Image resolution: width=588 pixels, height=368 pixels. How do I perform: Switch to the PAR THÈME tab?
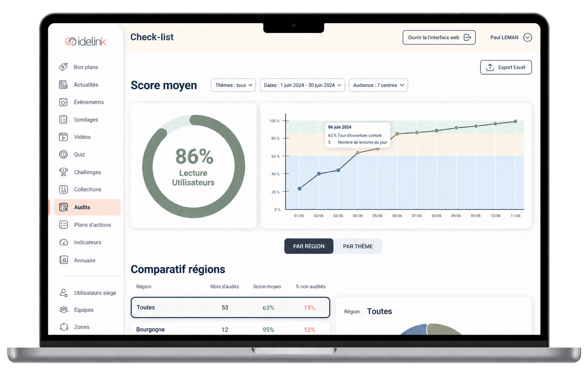[358, 246]
